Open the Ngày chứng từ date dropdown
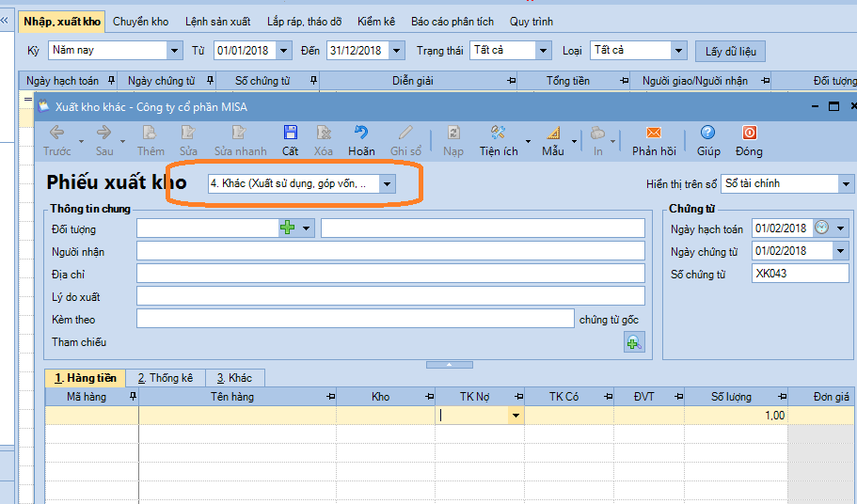The width and height of the screenshot is (857, 504). [x=841, y=251]
